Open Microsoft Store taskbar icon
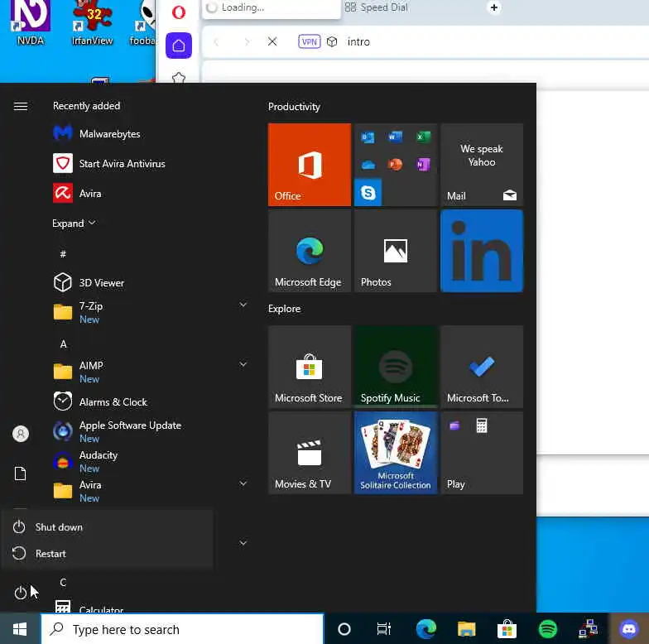This screenshot has height=644, width=649. [507, 629]
